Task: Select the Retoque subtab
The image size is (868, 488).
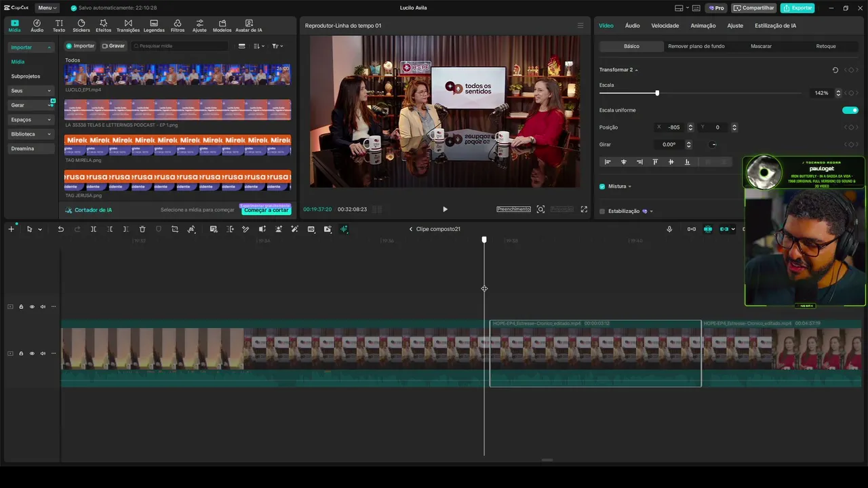Action: [x=826, y=46]
